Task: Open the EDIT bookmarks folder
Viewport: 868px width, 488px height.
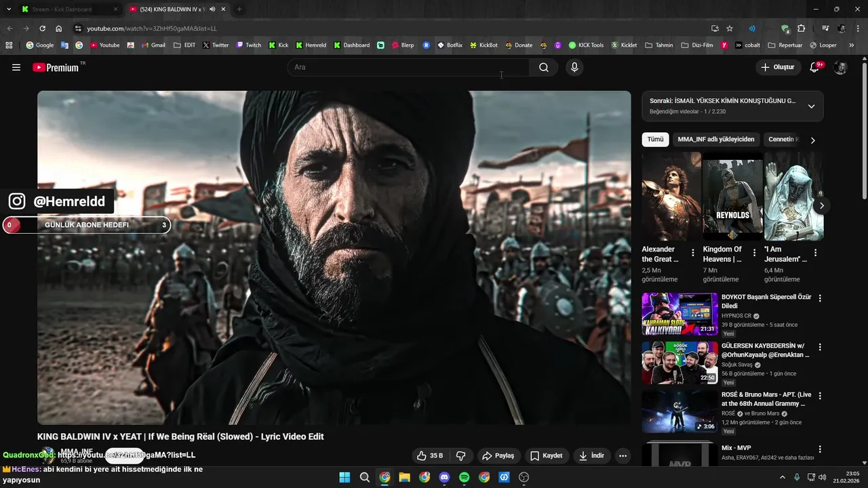Action: pyautogui.click(x=184, y=45)
